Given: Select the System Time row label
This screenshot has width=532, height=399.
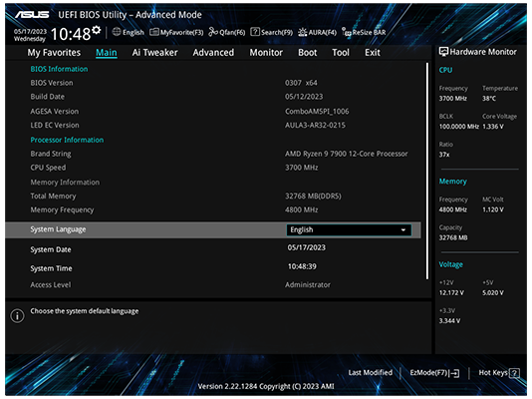Looking at the screenshot, I should tap(51, 268).
